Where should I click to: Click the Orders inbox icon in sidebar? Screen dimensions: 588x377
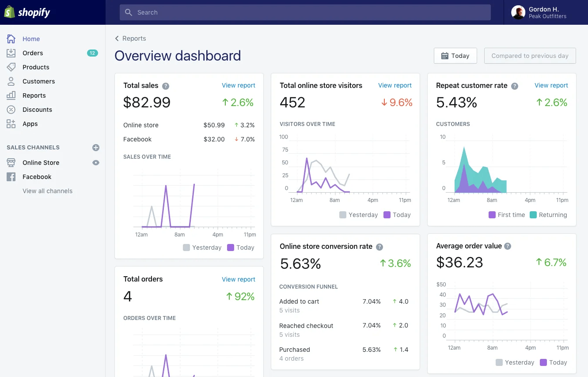[11, 53]
